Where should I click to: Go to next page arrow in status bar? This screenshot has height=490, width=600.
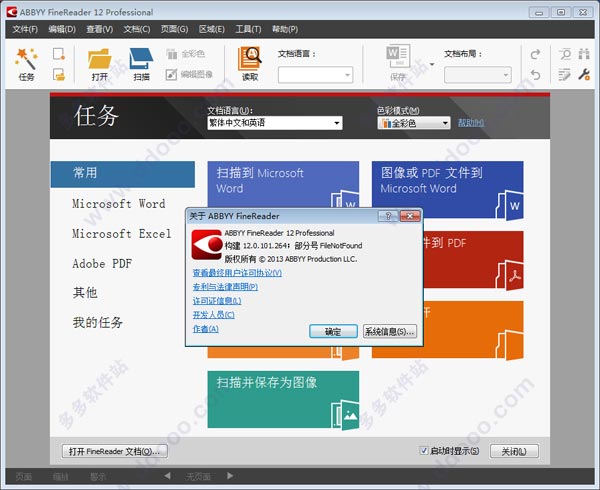pos(230,476)
